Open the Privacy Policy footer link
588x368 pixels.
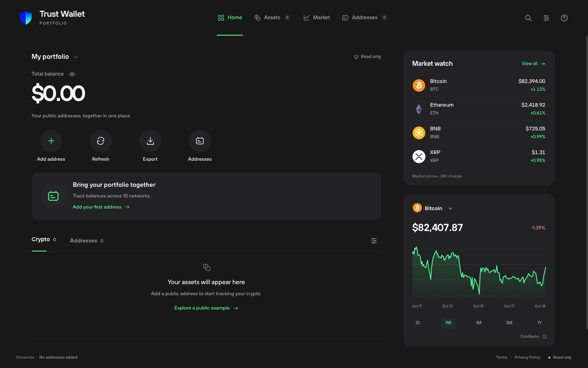click(527, 357)
